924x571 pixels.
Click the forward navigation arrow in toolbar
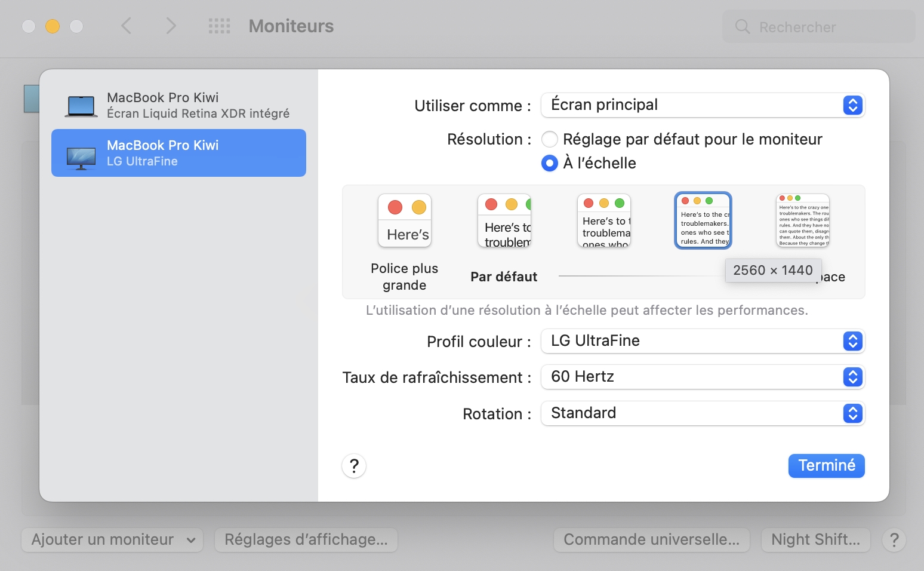[171, 26]
